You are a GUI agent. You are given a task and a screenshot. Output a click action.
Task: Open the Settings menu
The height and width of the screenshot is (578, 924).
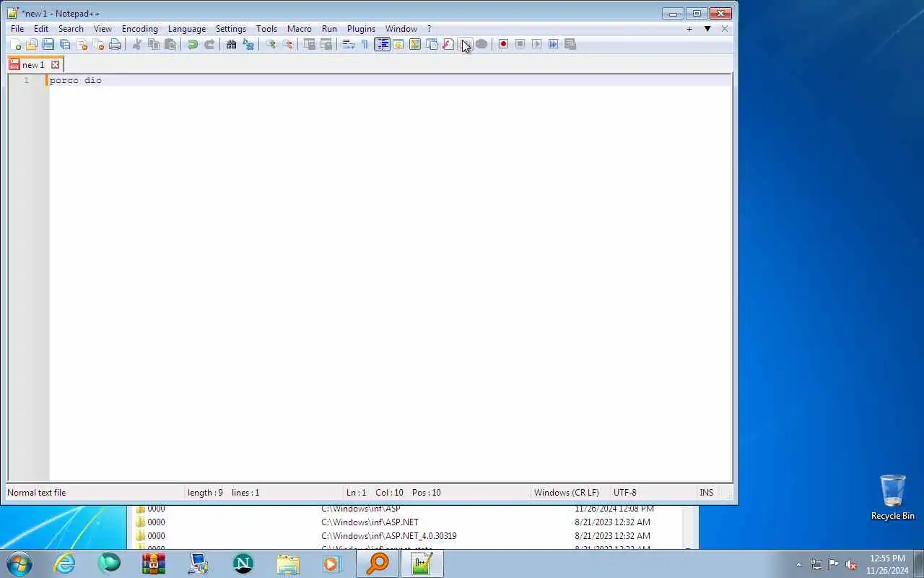click(231, 29)
